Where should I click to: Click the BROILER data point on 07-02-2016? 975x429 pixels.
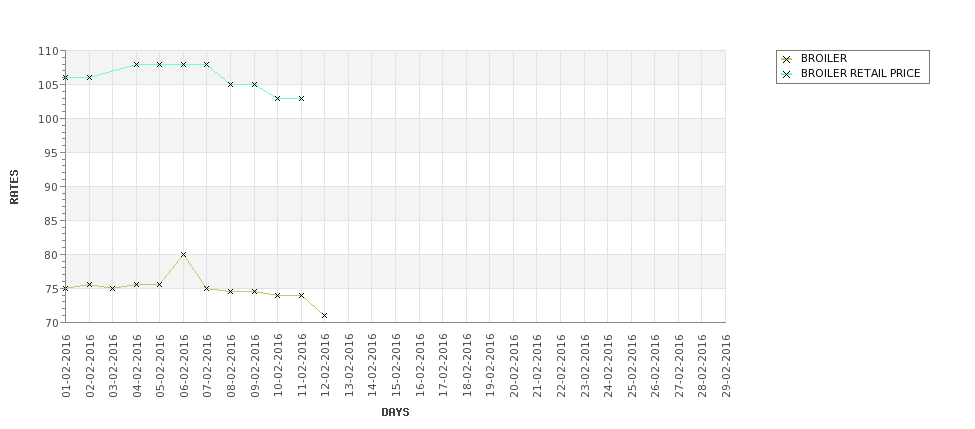point(206,288)
